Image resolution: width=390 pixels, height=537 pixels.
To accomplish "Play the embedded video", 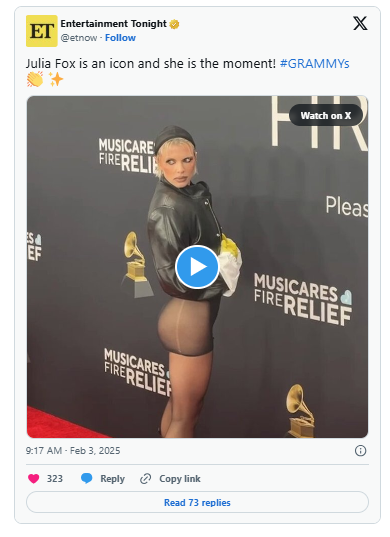I will click(x=197, y=266).
